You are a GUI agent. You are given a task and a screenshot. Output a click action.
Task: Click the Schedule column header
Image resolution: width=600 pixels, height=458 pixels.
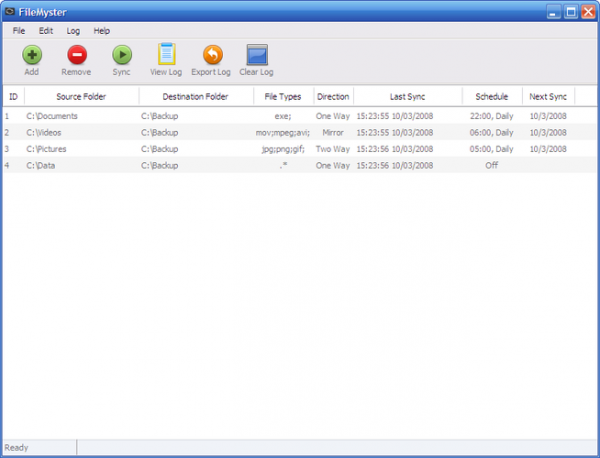(492, 97)
